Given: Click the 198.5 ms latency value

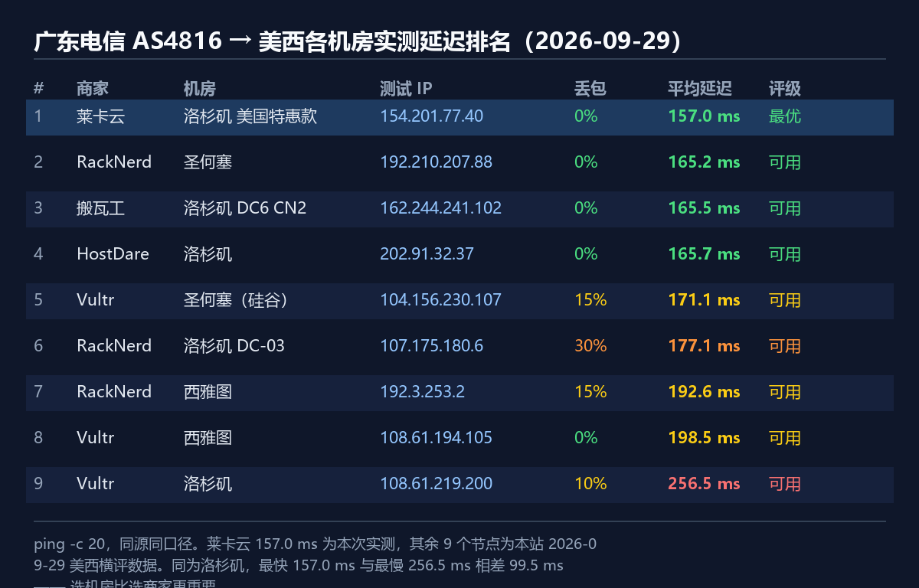Looking at the screenshot, I should click(704, 438).
